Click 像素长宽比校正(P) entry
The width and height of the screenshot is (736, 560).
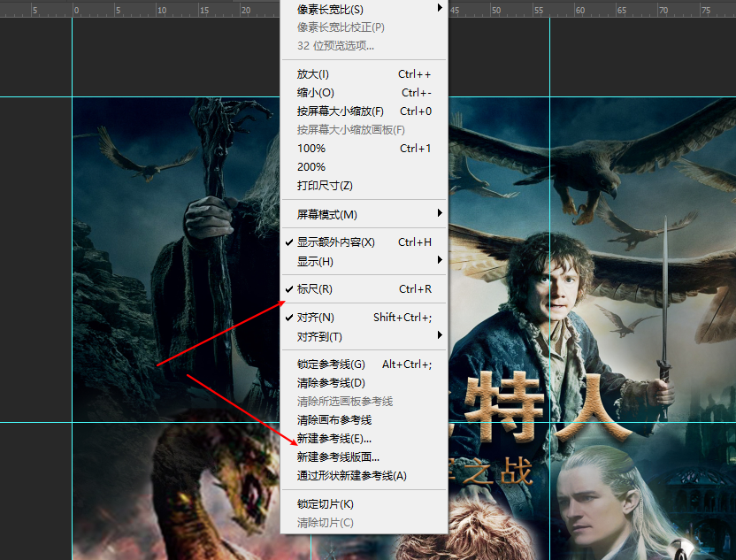tap(364, 27)
